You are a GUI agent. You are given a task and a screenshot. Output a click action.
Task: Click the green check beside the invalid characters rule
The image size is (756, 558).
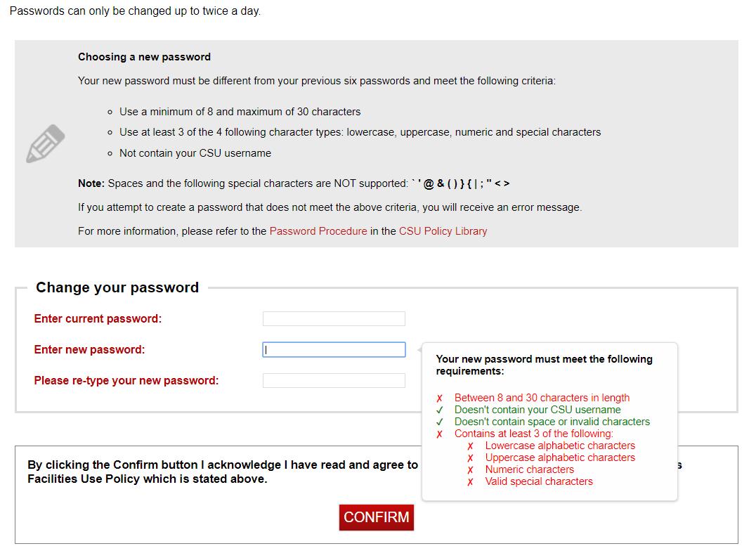[440, 422]
